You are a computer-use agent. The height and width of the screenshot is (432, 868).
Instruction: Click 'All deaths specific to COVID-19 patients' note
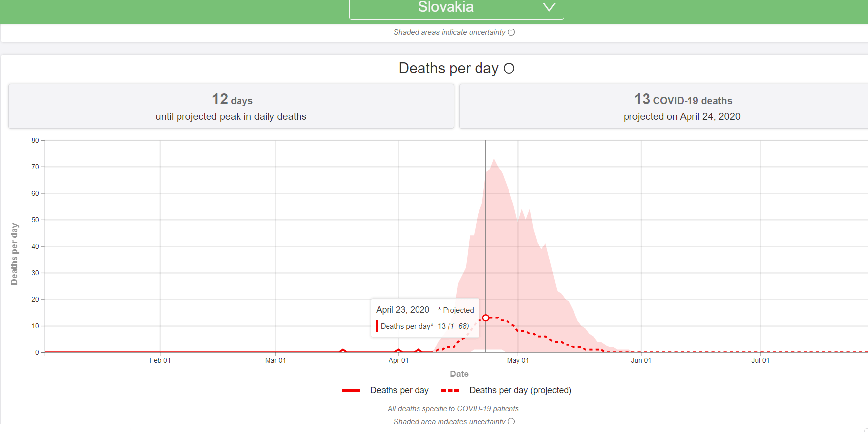pyautogui.click(x=453, y=409)
